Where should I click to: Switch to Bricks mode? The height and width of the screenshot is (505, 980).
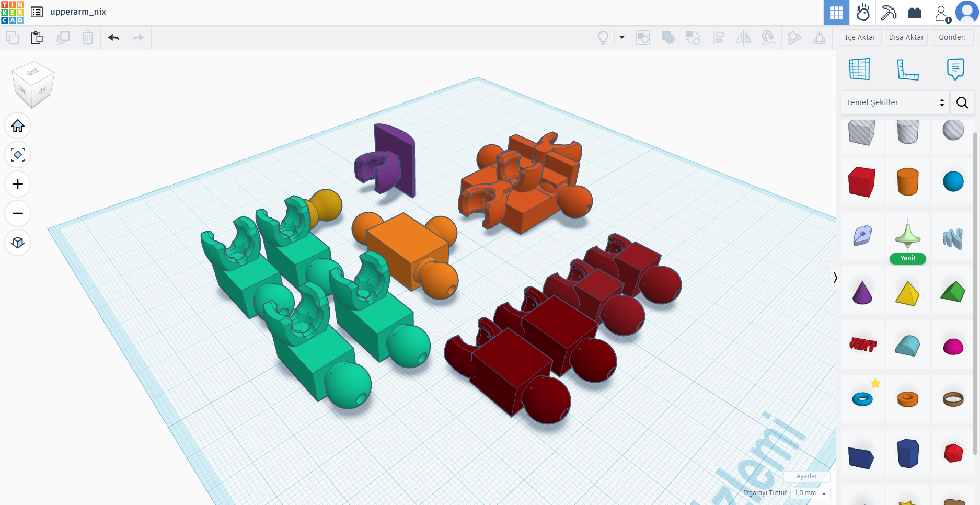pyautogui.click(x=915, y=13)
